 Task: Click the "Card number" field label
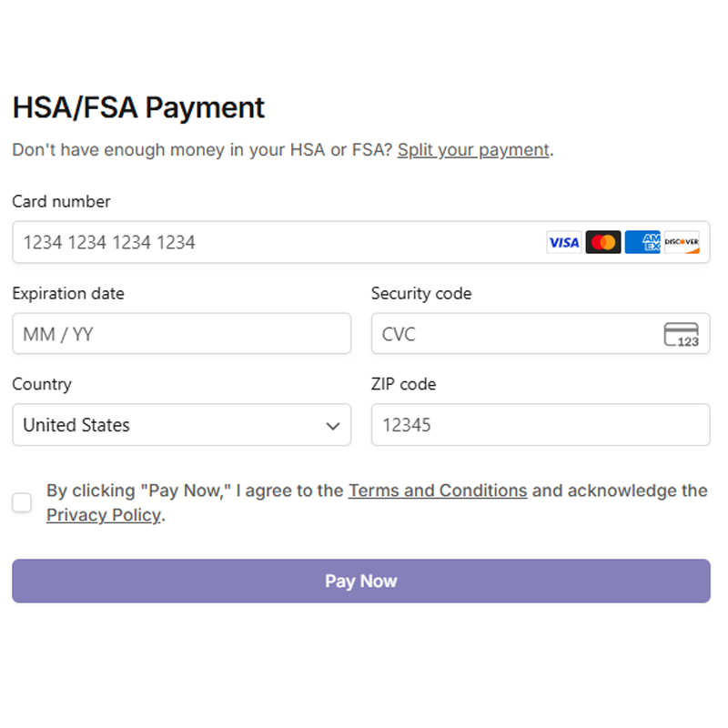pos(61,201)
